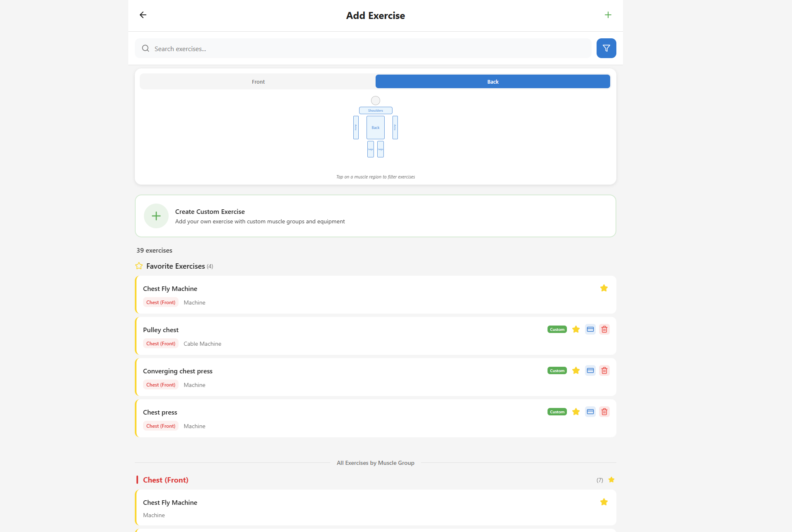Toggle favorite star on Pulley chest
Screen dimensions: 792x532
click(576, 329)
